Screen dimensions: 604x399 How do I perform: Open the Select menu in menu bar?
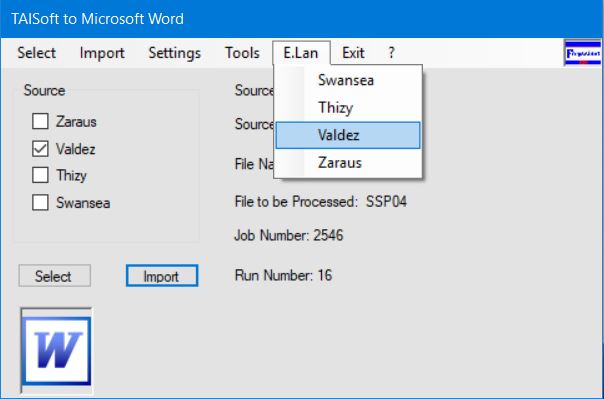point(37,53)
